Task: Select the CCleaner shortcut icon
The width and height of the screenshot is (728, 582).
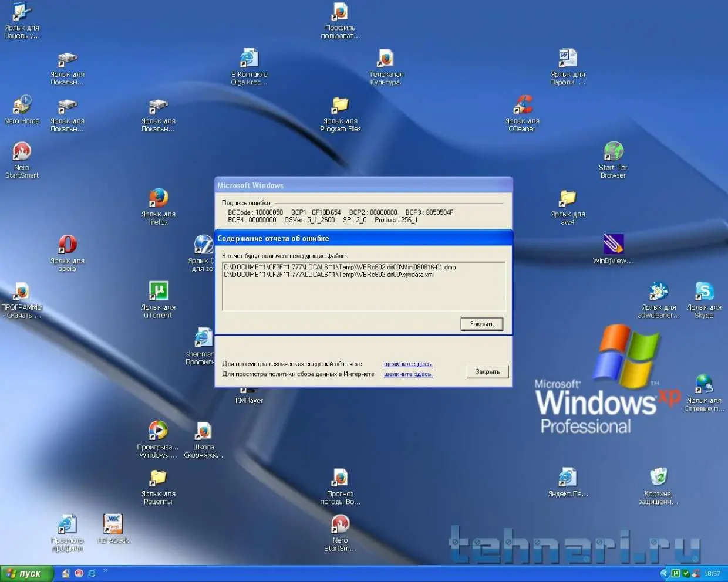Action: [x=523, y=113]
